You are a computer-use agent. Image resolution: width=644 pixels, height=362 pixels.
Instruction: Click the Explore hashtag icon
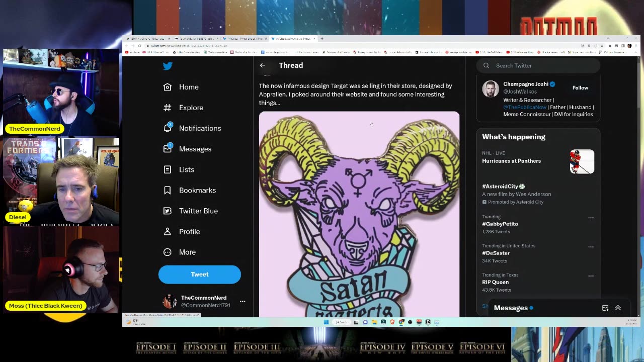[168, 108]
